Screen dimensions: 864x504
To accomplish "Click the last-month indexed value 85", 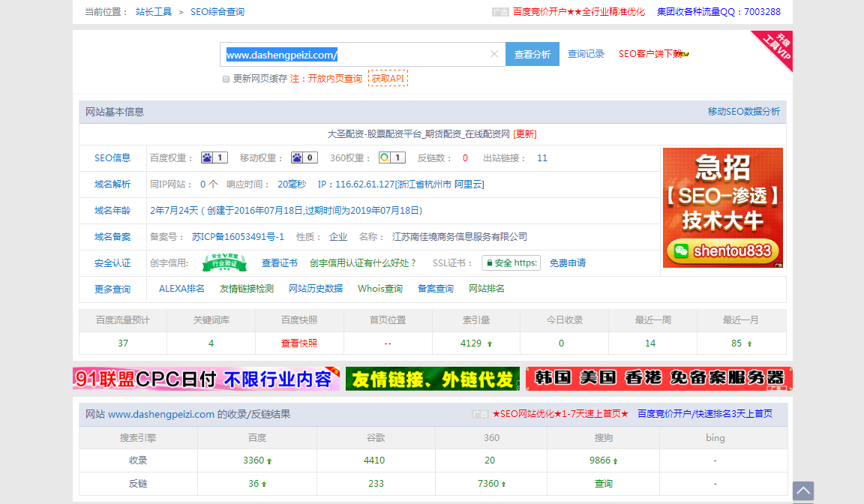I will 736,343.
